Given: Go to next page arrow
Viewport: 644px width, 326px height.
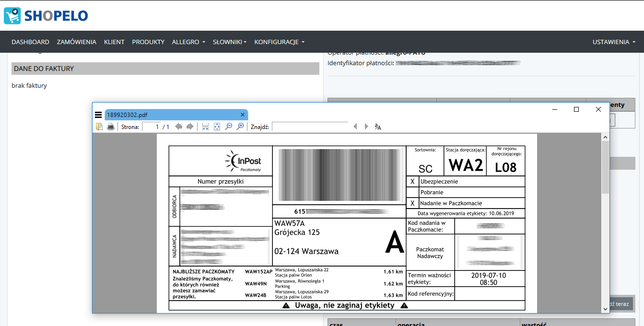Looking at the screenshot, I should [x=190, y=127].
